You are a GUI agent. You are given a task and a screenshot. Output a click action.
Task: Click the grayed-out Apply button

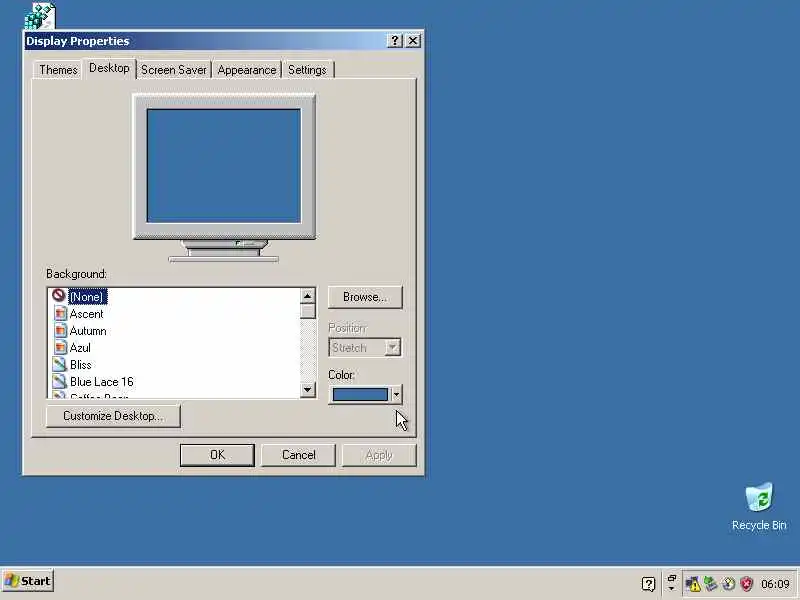click(x=379, y=455)
